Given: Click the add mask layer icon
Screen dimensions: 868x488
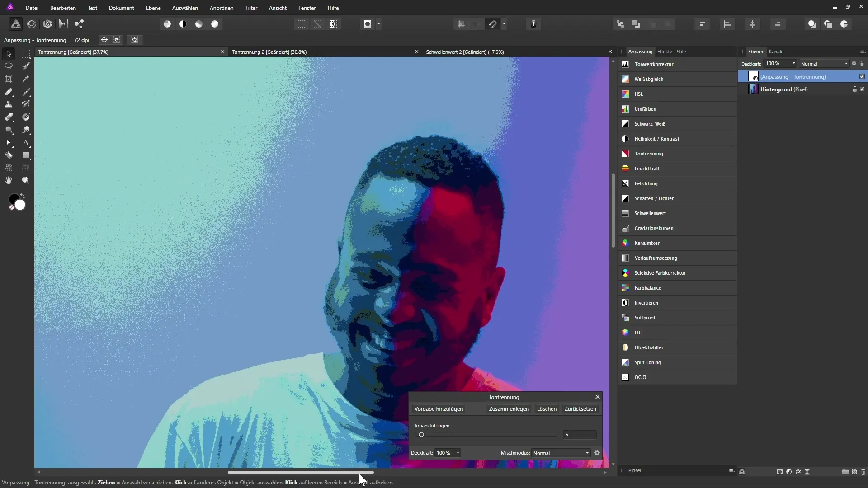Looking at the screenshot, I should (x=780, y=472).
